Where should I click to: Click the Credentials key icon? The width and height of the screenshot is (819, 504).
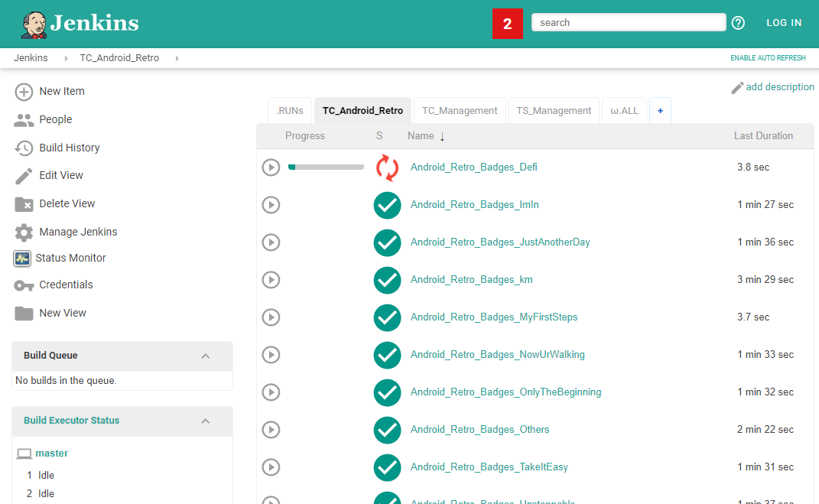[x=24, y=285]
